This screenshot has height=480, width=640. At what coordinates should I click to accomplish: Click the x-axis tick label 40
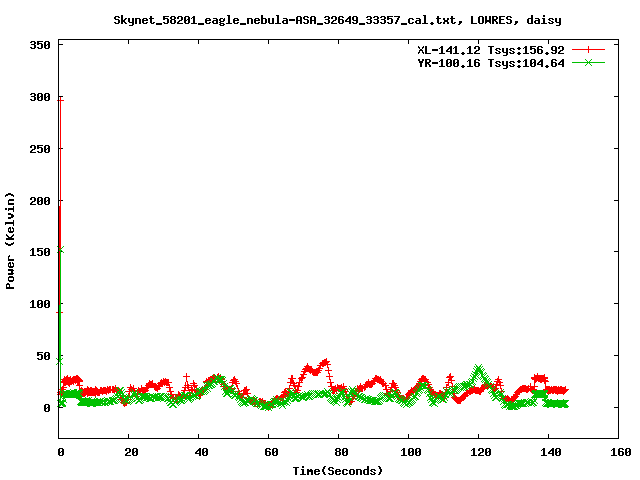pyautogui.click(x=201, y=452)
